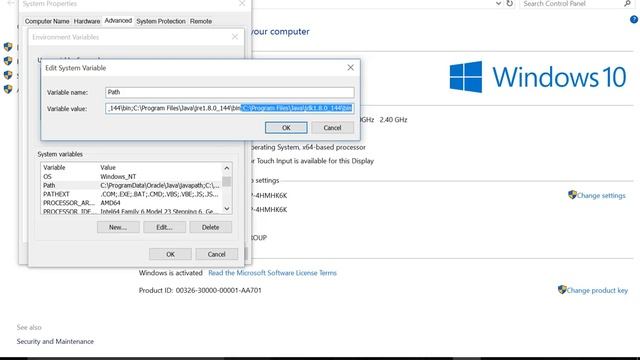Click OK in the Environment Variables window
The height and width of the screenshot is (360, 640).
point(170,254)
